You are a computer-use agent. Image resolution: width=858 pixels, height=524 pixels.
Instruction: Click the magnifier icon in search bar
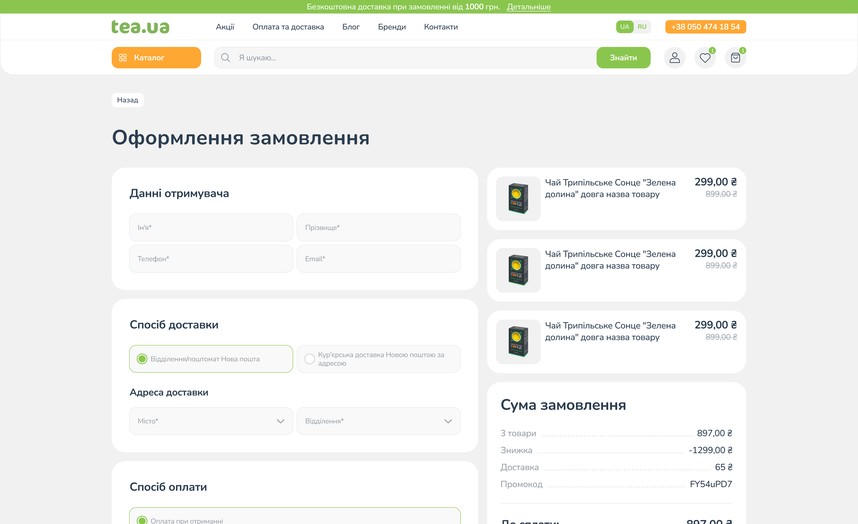pos(225,57)
